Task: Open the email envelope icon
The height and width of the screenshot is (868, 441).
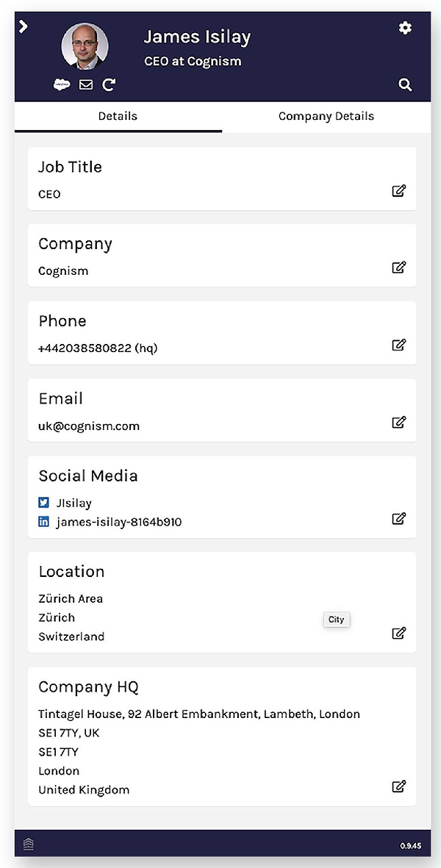Action: pyautogui.click(x=86, y=85)
